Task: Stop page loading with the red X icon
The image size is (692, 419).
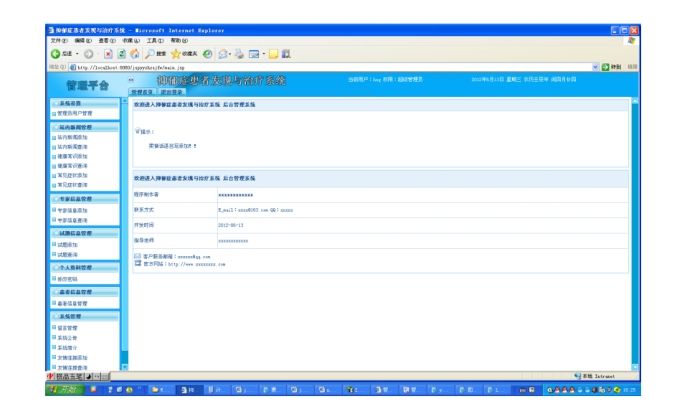Action: [108, 54]
